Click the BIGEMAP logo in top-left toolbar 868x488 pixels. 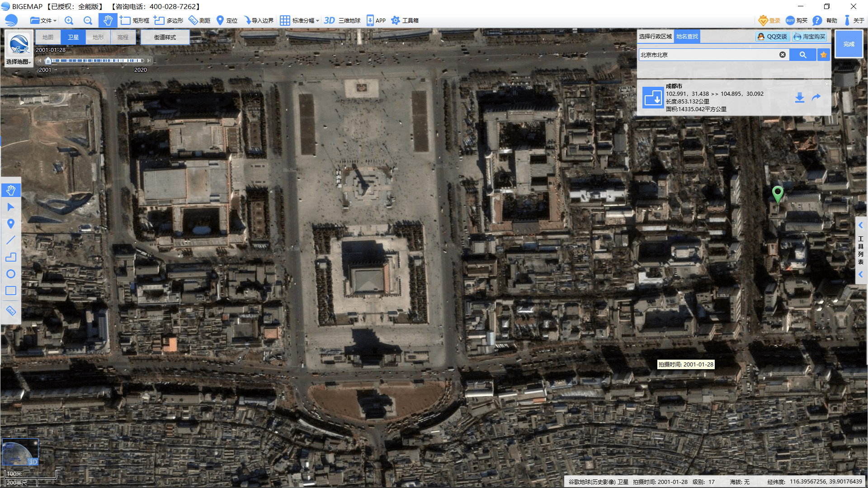tap(11, 20)
